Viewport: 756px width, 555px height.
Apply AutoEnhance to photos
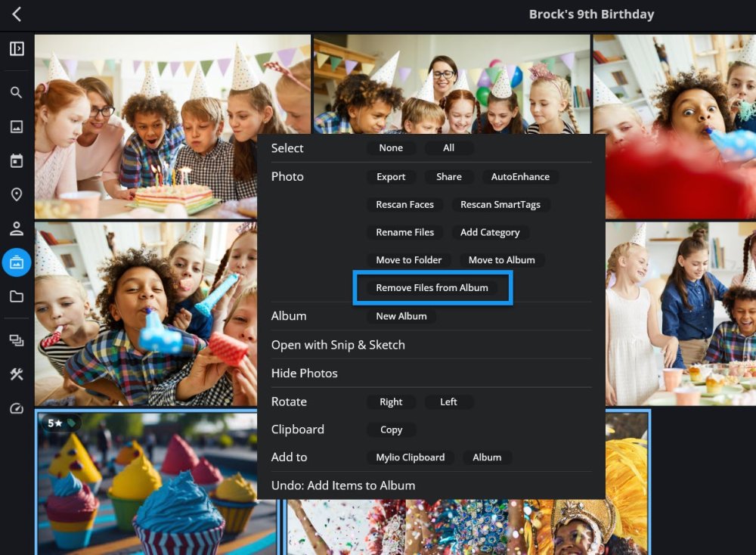click(x=520, y=177)
